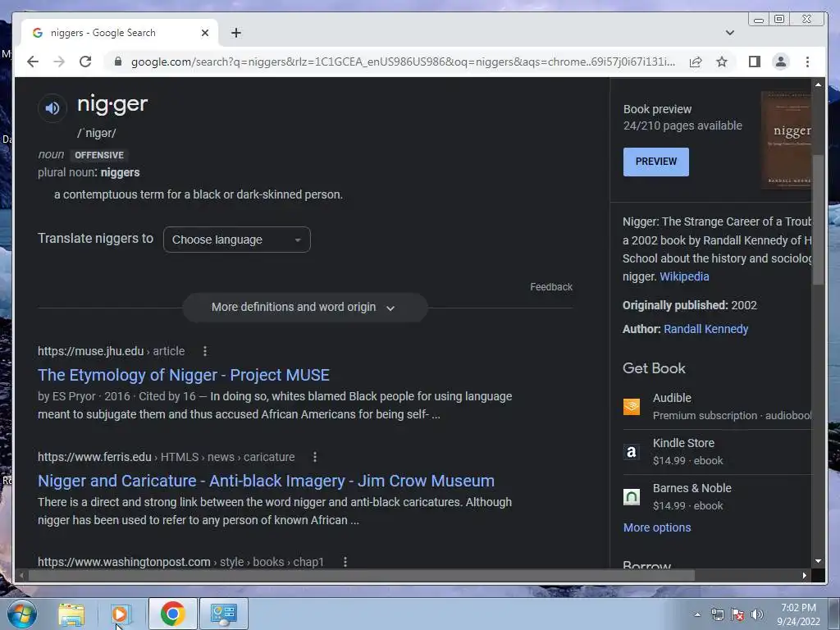Open a new tab with plus button
Image resolution: width=840 pixels, height=630 pixels.
click(235, 33)
